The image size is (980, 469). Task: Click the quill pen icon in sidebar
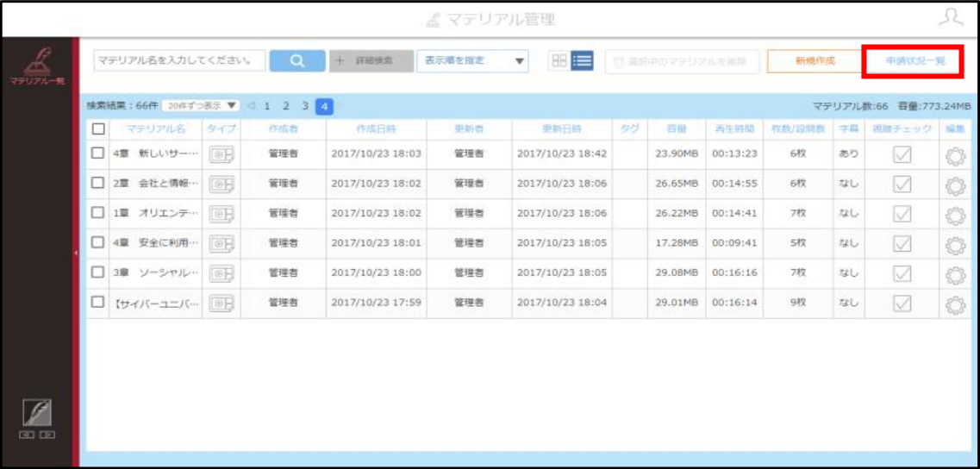(37, 413)
